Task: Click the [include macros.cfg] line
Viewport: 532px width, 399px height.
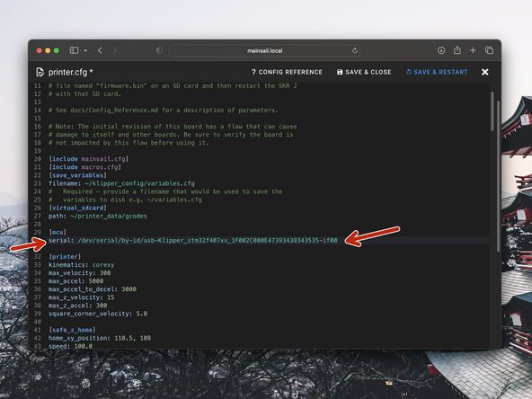Action: click(85, 167)
